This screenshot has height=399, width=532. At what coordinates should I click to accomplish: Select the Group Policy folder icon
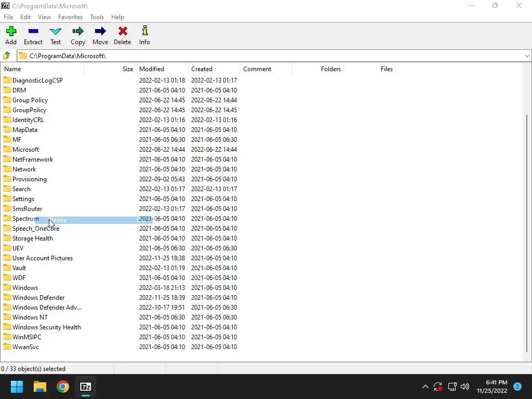tap(7, 100)
